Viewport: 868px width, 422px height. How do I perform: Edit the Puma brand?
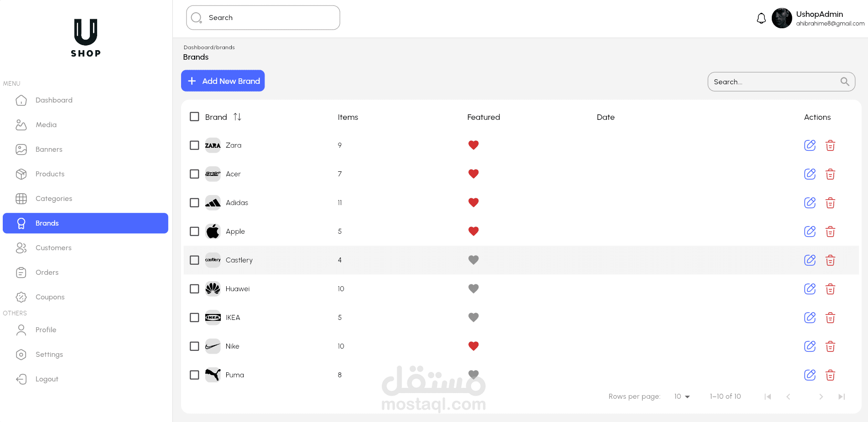810,375
